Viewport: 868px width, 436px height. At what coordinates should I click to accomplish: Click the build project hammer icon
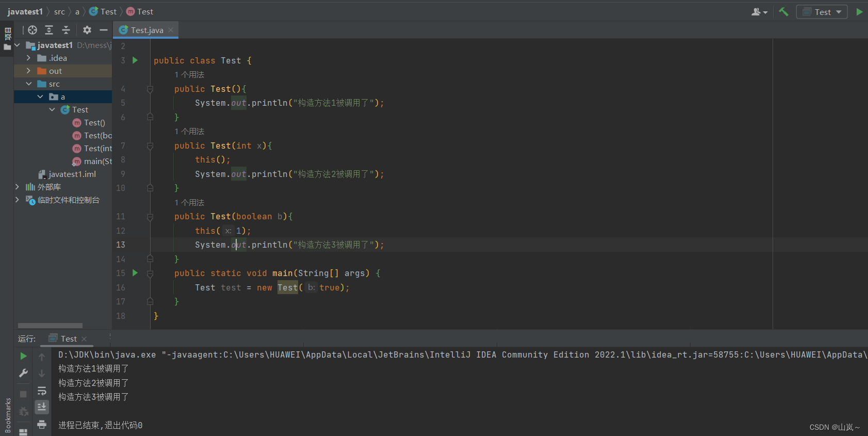(783, 11)
